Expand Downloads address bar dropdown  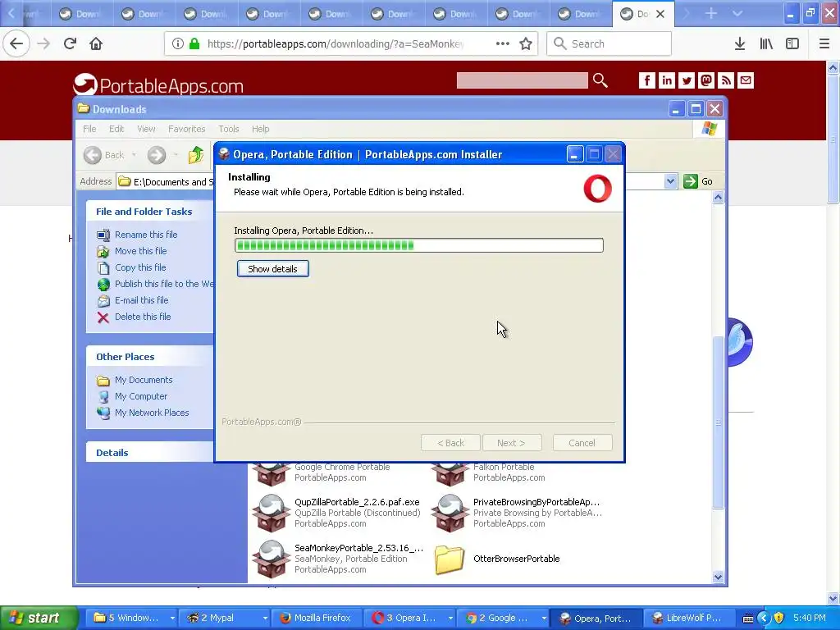pyautogui.click(x=670, y=181)
